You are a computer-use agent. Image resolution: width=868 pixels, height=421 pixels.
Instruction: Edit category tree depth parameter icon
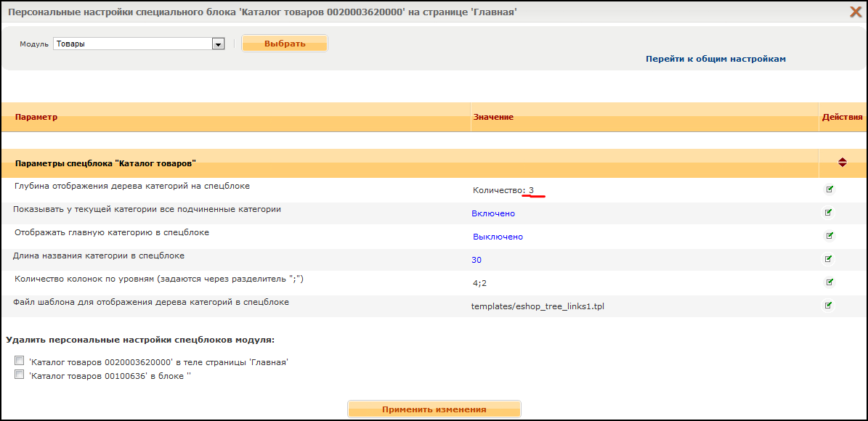[x=829, y=189]
